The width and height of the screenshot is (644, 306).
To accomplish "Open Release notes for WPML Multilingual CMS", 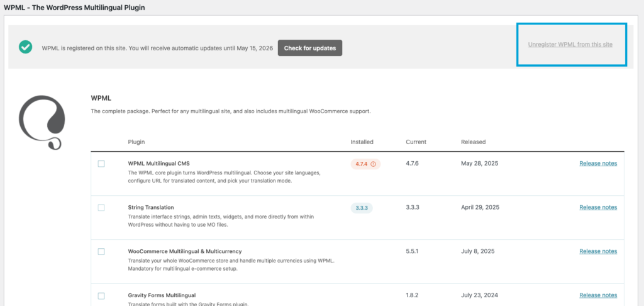I will pyautogui.click(x=598, y=163).
